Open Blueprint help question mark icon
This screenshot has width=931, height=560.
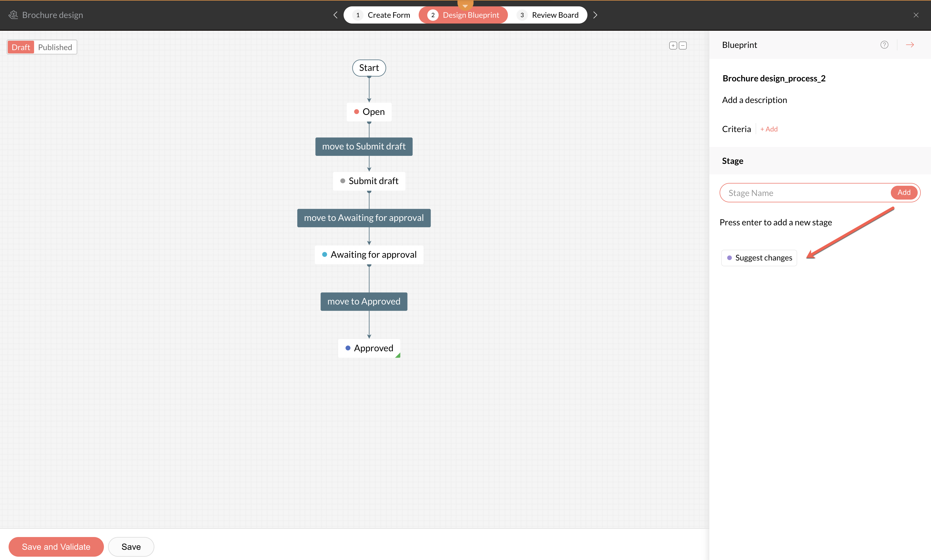pos(884,45)
